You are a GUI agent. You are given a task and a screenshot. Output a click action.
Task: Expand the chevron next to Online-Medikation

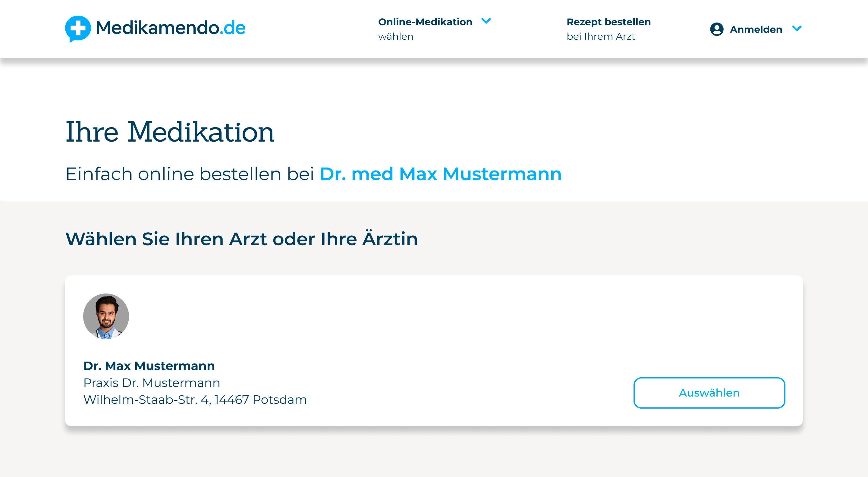(x=486, y=21)
